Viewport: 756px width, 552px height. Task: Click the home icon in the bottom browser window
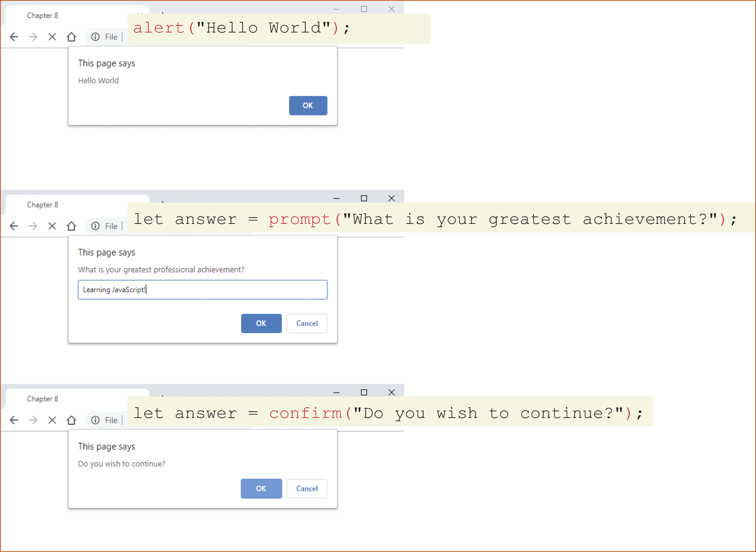pyautogui.click(x=72, y=420)
